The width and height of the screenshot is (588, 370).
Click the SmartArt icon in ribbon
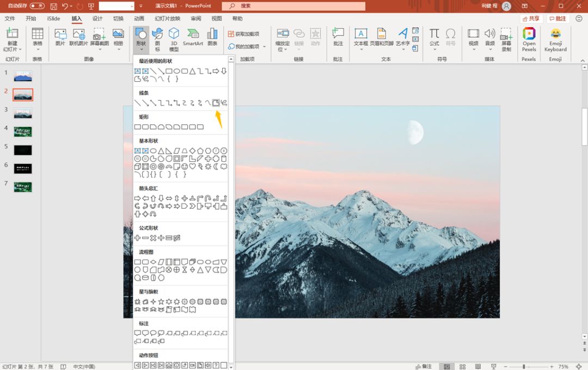coord(193,37)
